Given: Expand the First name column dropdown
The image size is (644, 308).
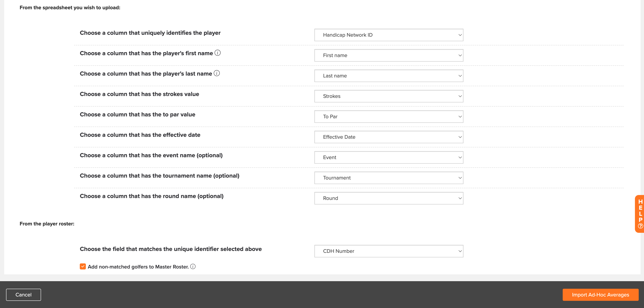Looking at the screenshot, I should (389, 55).
